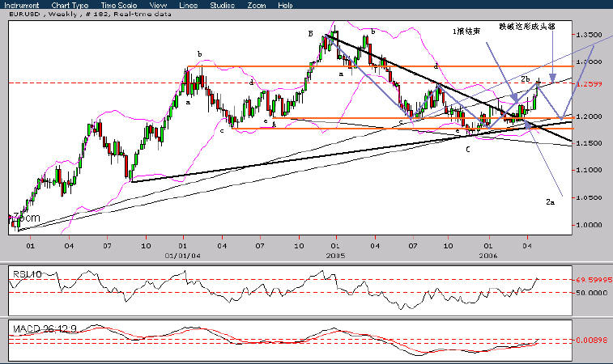Open the Studies menu
The width and height of the screenshot is (613, 364).
click(x=222, y=6)
